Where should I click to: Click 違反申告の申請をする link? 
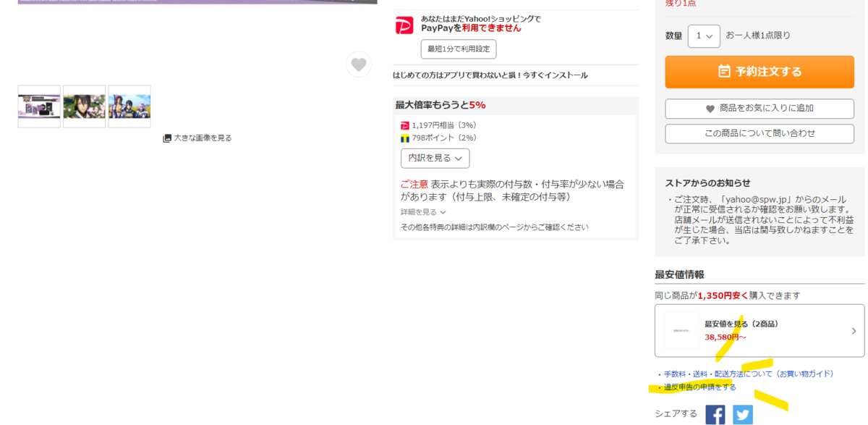point(700,387)
